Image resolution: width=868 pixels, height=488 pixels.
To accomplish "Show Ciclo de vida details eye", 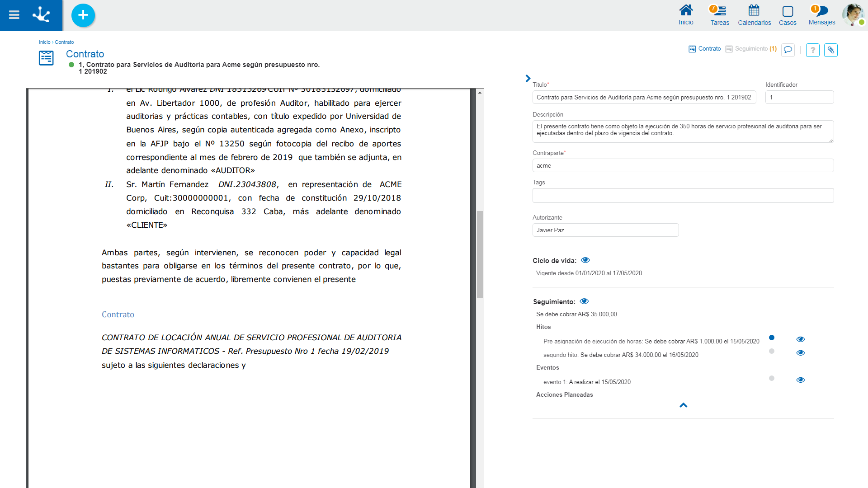I will (585, 260).
